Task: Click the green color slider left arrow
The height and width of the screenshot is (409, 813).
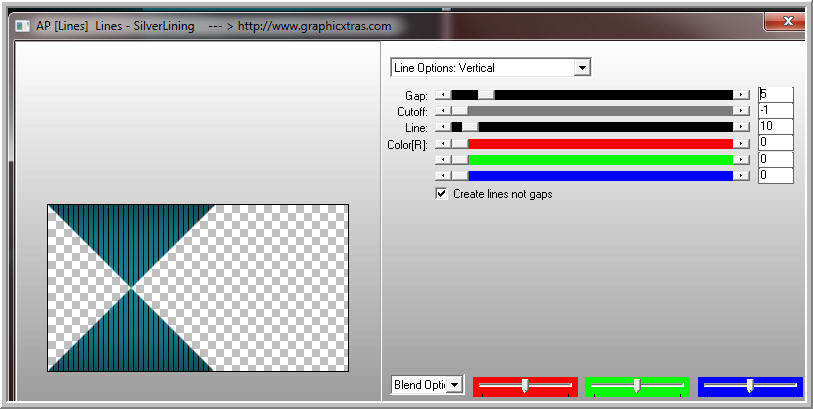Action: (443, 160)
